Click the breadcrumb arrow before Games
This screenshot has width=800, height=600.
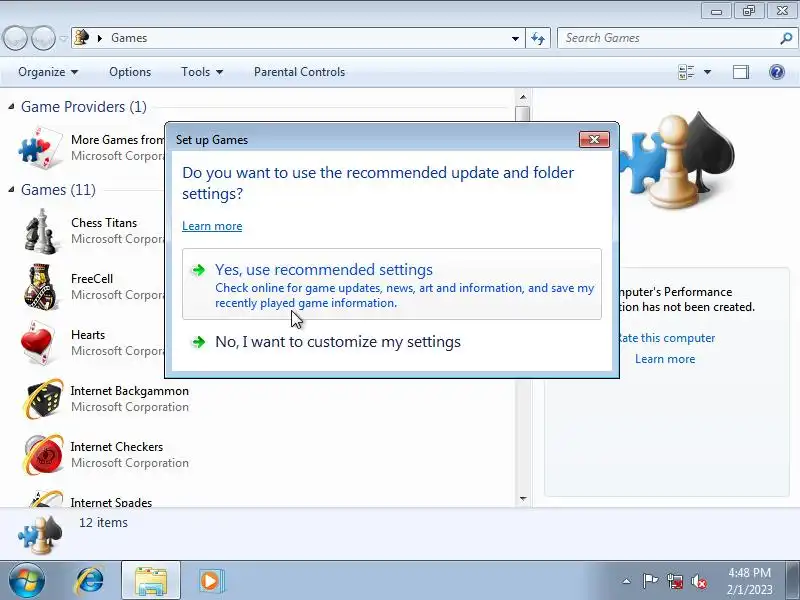(x=99, y=38)
